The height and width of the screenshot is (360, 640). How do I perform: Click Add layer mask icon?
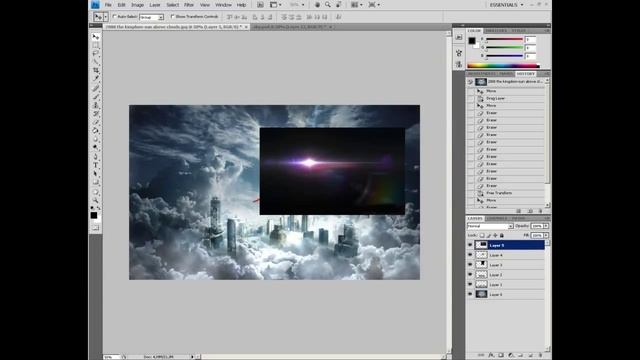[501, 355]
